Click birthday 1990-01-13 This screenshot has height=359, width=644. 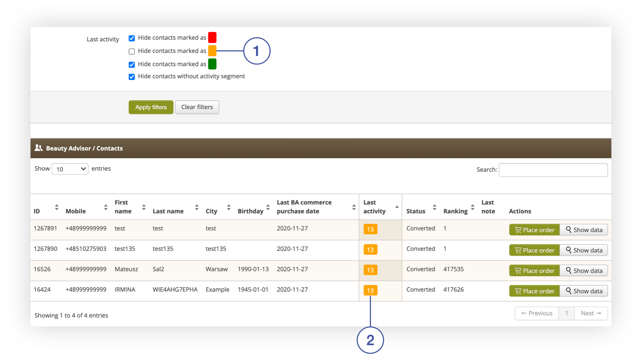[253, 269]
